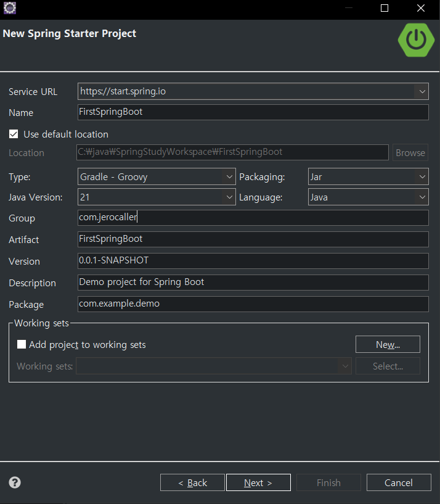This screenshot has height=504, width=440.
Task: Cancel the project wizard
Action: (x=399, y=482)
